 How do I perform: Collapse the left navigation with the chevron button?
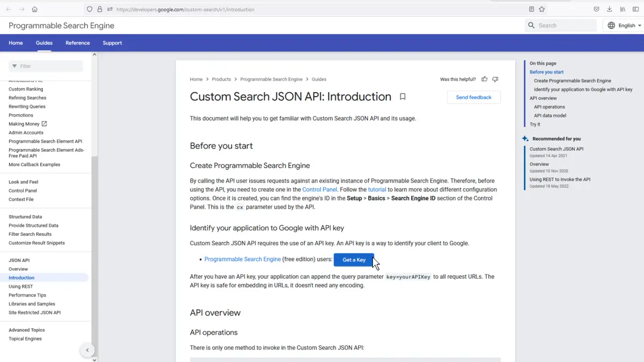[x=87, y=350]
